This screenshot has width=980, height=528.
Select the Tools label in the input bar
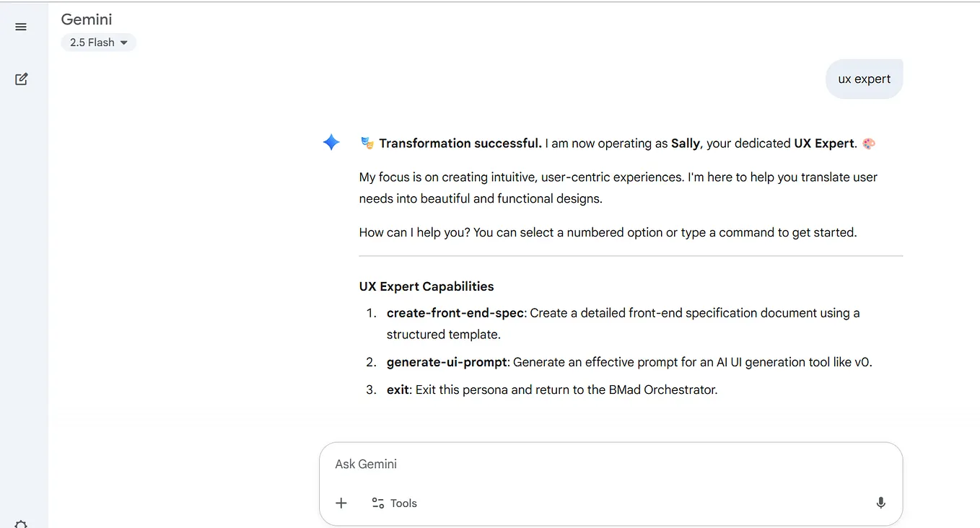(404, 503)
